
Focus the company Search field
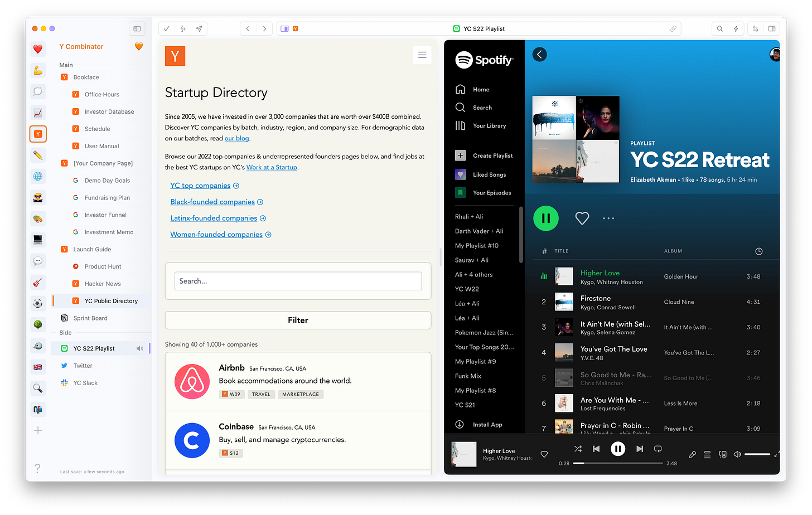[x=298, y=281]
